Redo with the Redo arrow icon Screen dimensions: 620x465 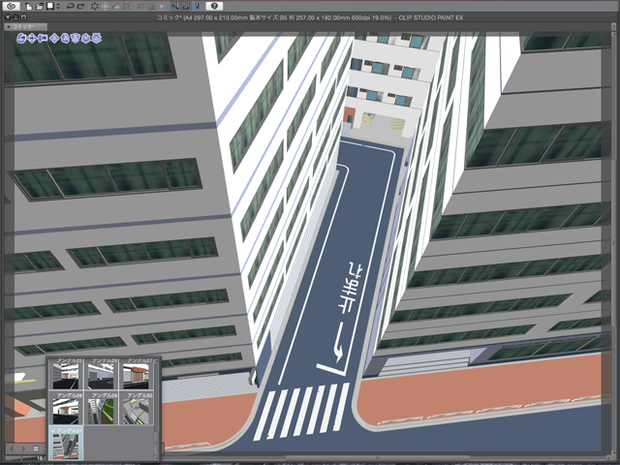click(81, 6)
